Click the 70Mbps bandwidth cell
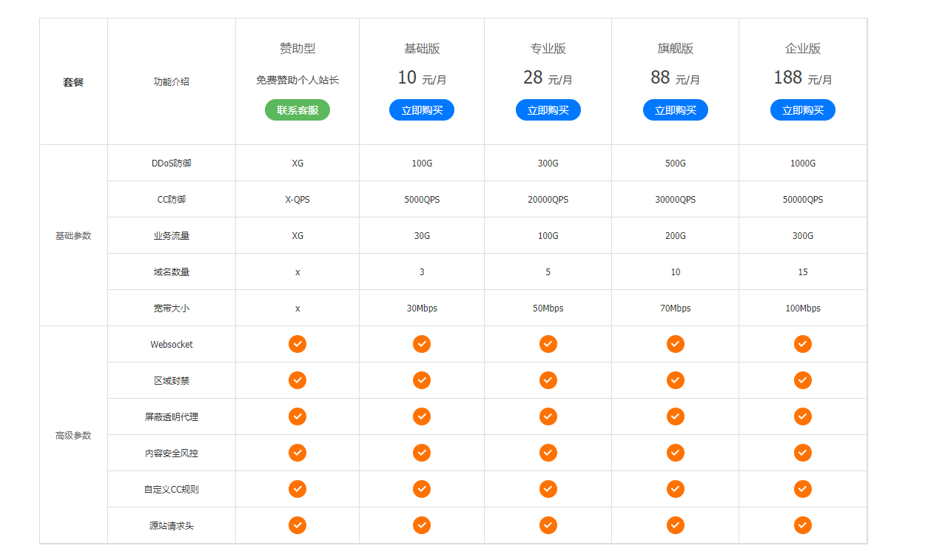This screenshot has height=560, width=945. pos(676,308)
